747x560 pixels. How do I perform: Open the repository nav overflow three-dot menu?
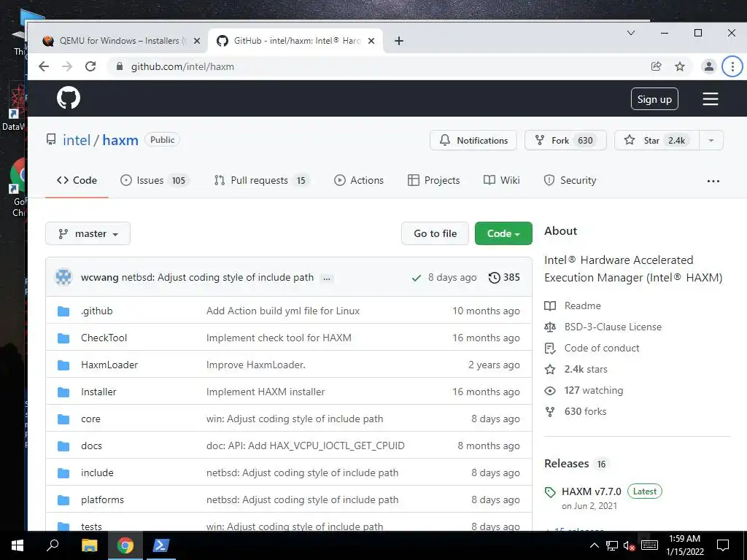tap(713, 181)
